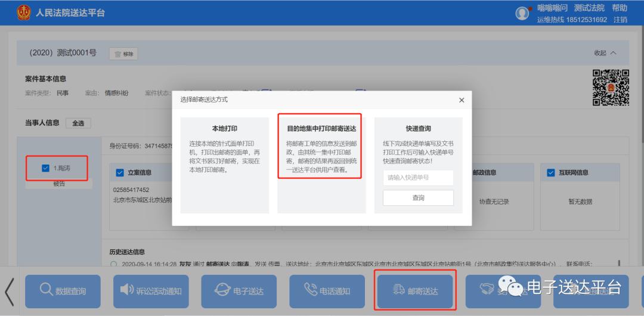This screenshot has height=316, width=644.
Task: Select the radio for 2020-09-14 history record
Action: click(x=114, y=264)
